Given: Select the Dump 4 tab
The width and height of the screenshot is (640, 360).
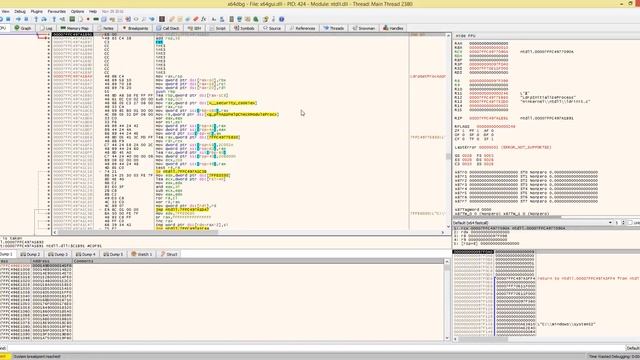Looking at the screenshot, I should tap(86, 254).
